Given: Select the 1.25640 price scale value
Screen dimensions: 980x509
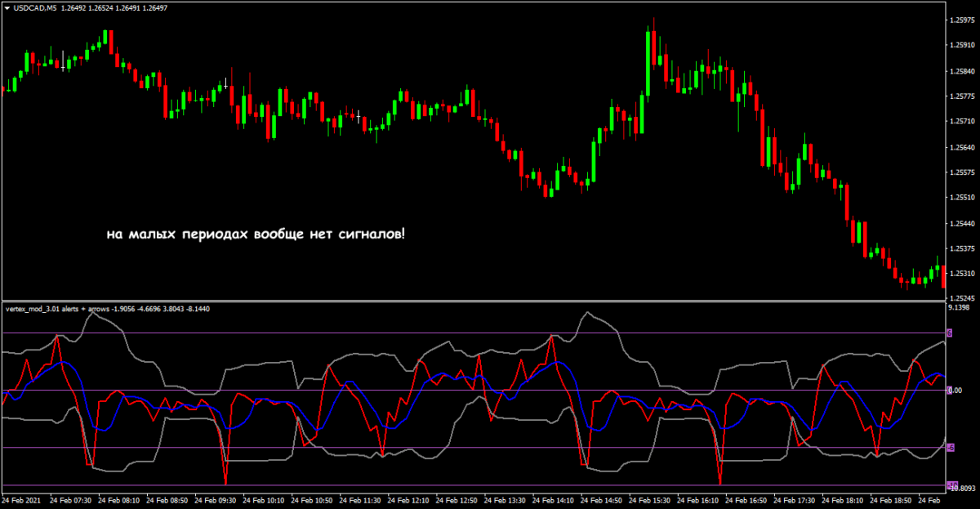Looking at the screenshot, I should click(x=960, y=148).
